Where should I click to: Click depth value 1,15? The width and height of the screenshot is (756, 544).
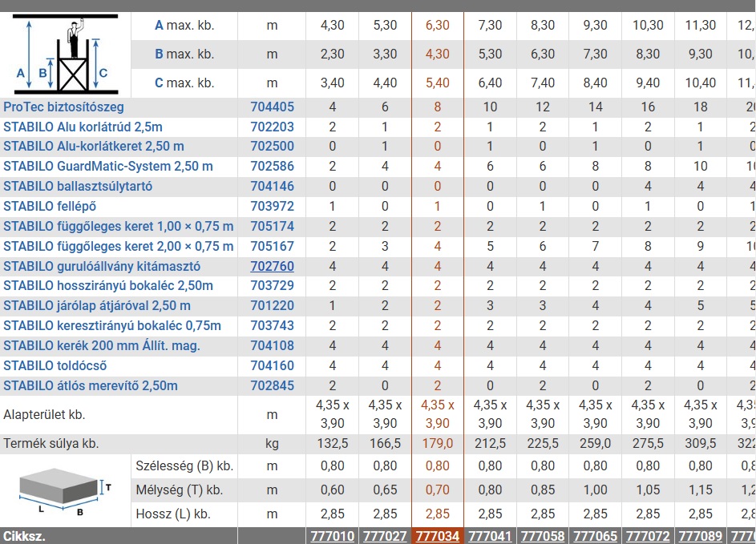pyautogui.click(x=700, y=490)
